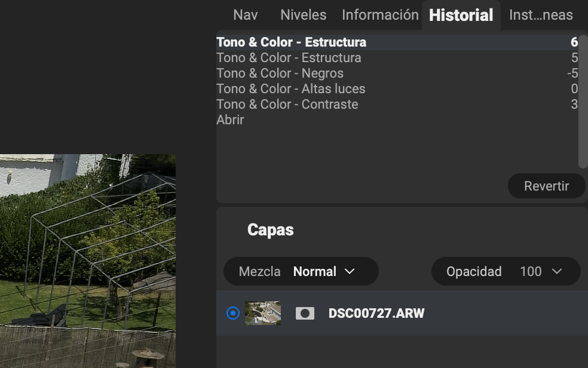Open the Instantáneas tab
This screenshot has height=368, width=588.
coord(541,15)
